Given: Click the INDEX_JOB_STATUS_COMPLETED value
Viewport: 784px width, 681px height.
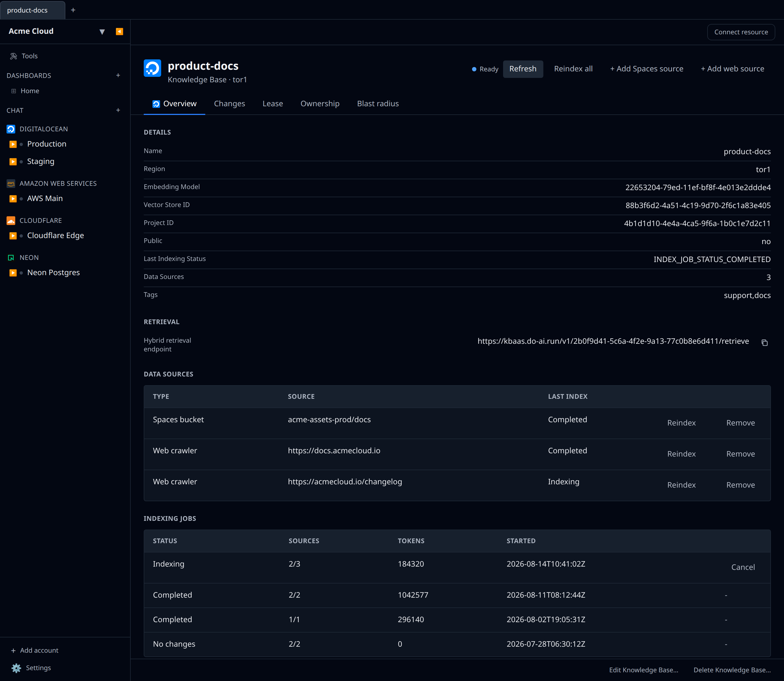Looking at the screenshot, I should point(712,260).
